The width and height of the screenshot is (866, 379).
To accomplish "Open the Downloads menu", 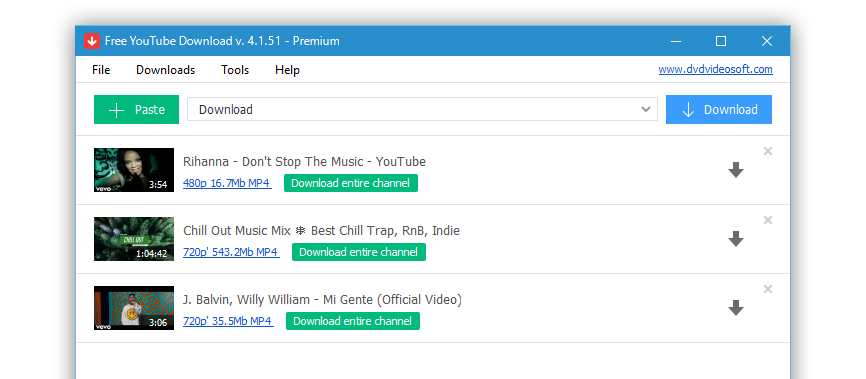I will point(165,70).
